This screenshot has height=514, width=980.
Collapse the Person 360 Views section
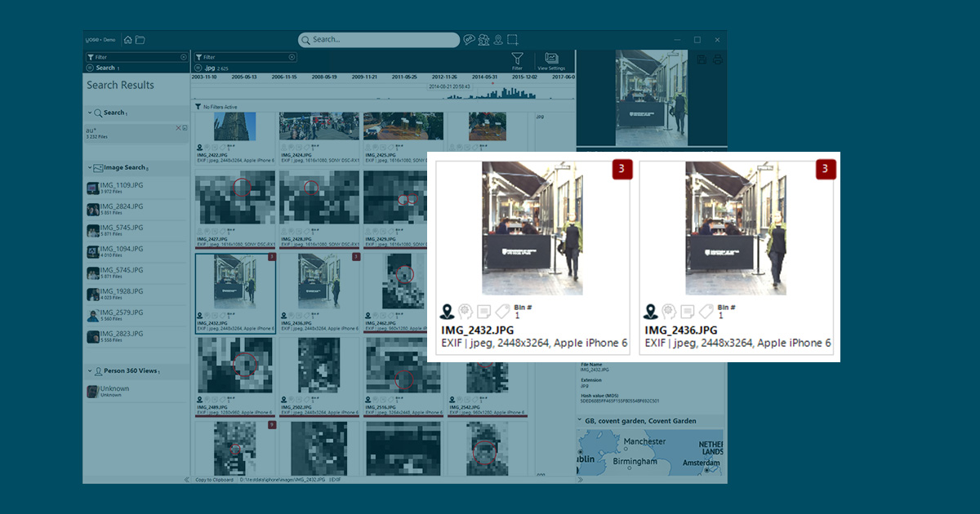point(89,370)
